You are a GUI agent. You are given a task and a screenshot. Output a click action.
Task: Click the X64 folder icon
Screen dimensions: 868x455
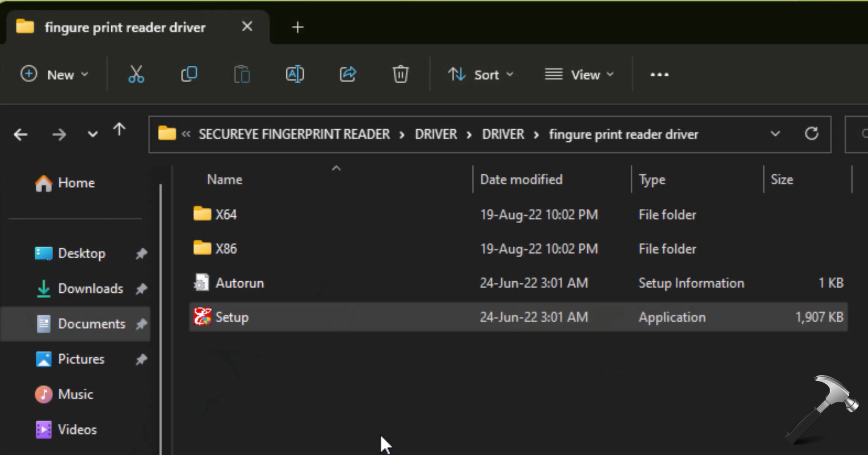[x=202, y=214]
